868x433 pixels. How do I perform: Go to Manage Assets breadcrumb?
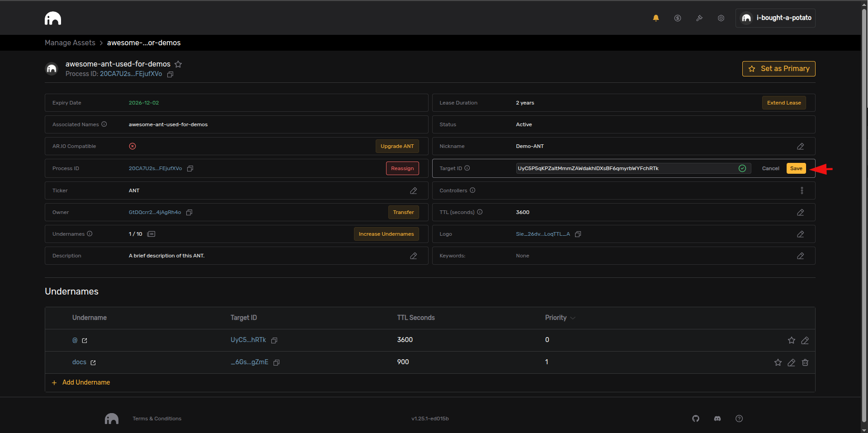pyautogui.click(x=70, y=43)
